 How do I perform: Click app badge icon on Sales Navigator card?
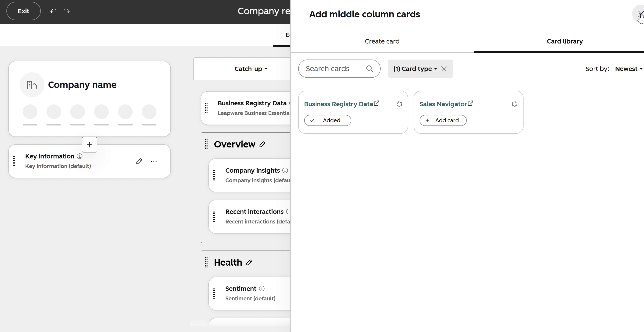[x=515, y=104]
